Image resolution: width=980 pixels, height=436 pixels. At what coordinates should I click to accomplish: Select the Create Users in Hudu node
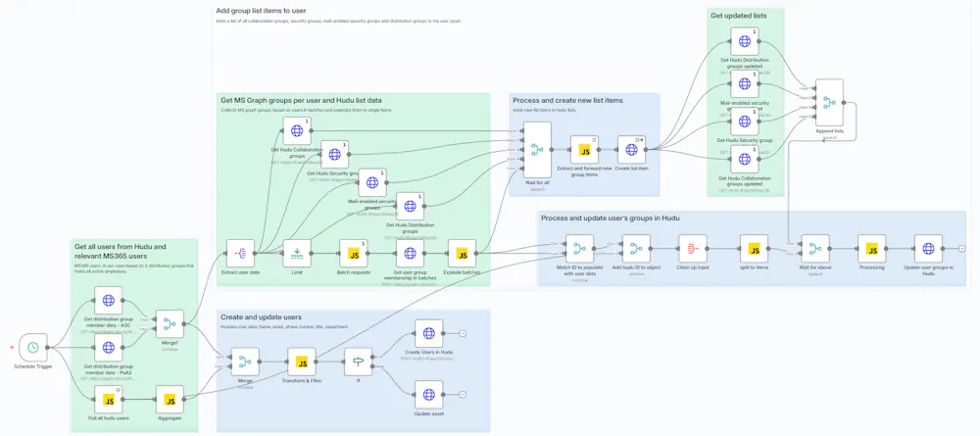429,333
